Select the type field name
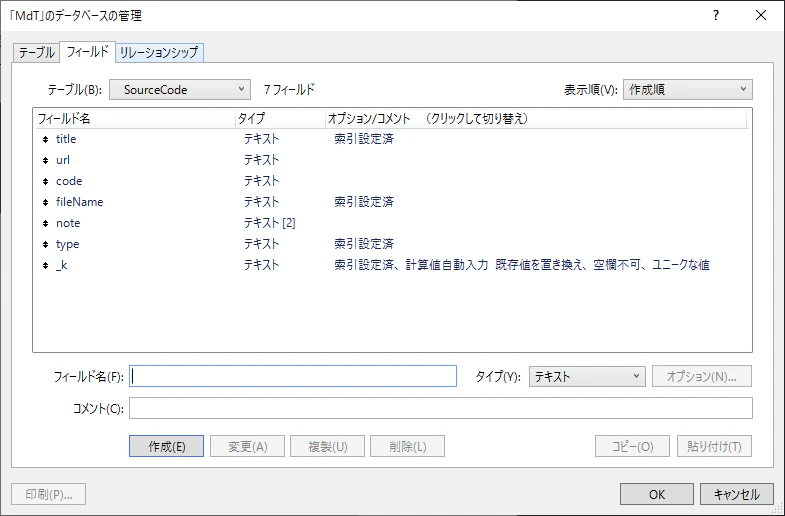Image resolution: width=785 pixels, height=516 pixels. pos(68,244)
